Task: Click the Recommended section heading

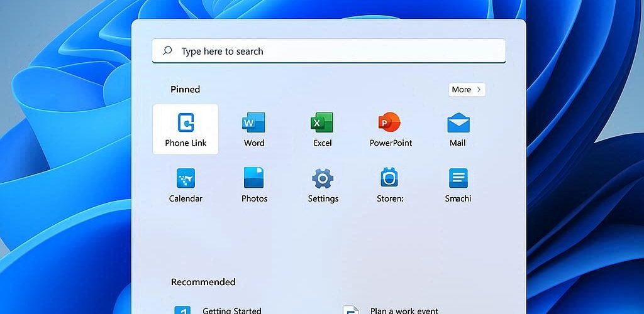Action: (x=203, y=282)
